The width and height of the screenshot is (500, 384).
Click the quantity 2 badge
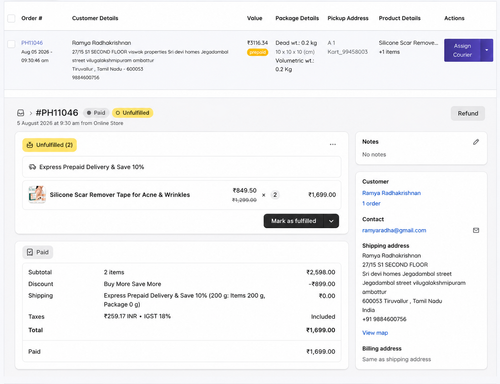275,195
